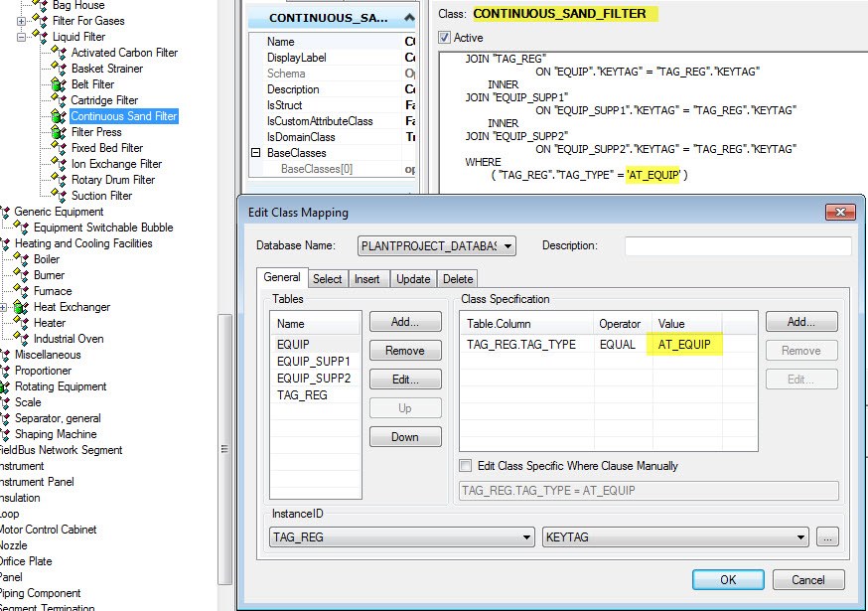Click the Filter For Gases class icon
The height and width of the screenshot is (611, 868).
(x=41, y=21)
